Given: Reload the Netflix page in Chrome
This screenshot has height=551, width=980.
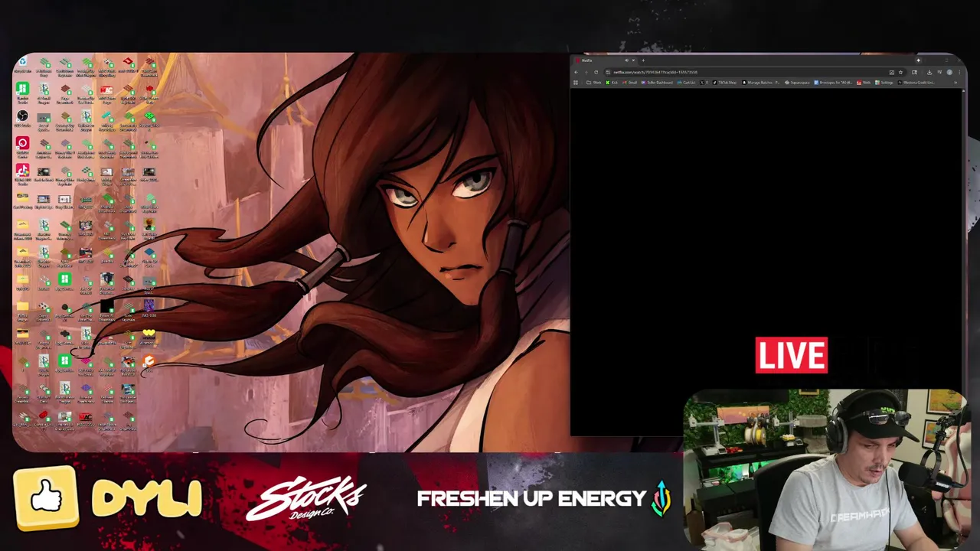Looking at the screenshot, I should 596,72.
